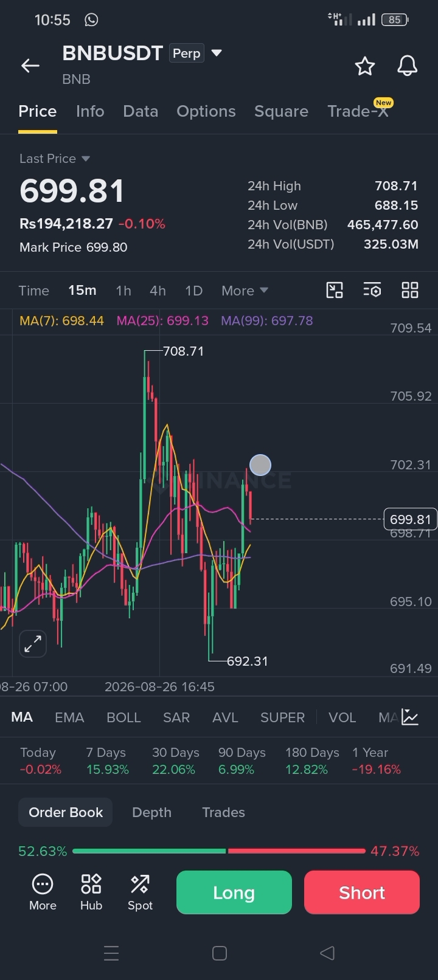
Task: Open the chart drawing tools icon
Action: (335, 290)
